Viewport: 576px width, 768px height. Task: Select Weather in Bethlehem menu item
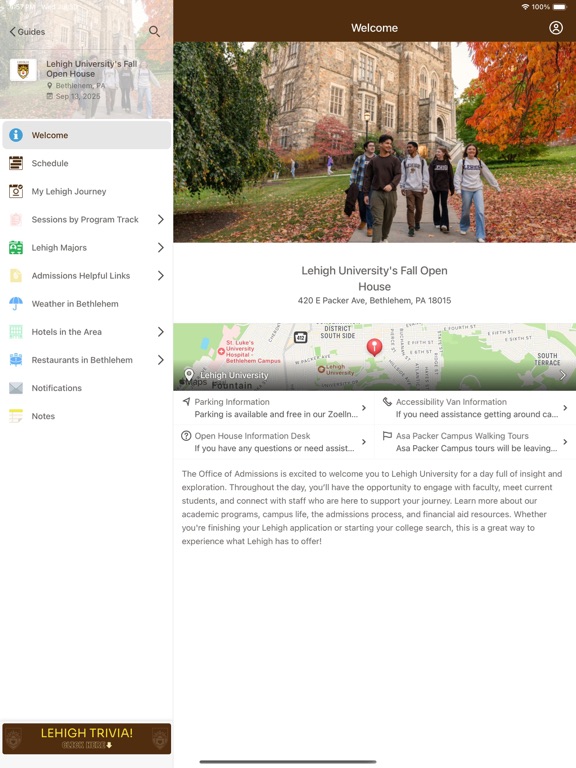pyautogui.click(x=87, y=304)
